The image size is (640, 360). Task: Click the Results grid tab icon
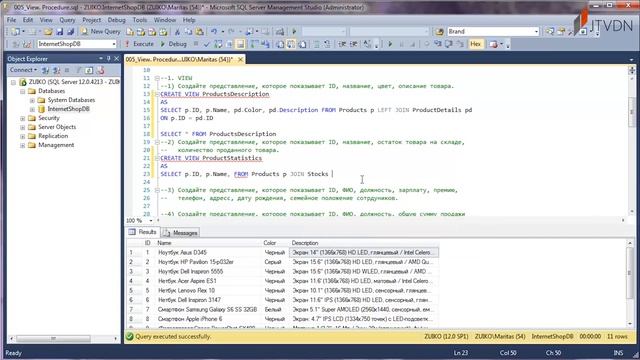tap(132, 232)
